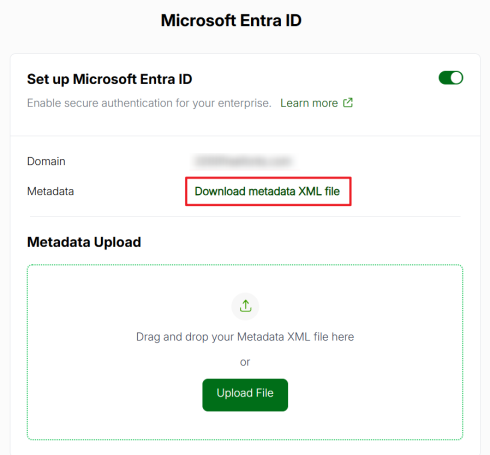490x455 pixels.
Task: Click the Metadata Upload section heading
Action: click(84, 242)
